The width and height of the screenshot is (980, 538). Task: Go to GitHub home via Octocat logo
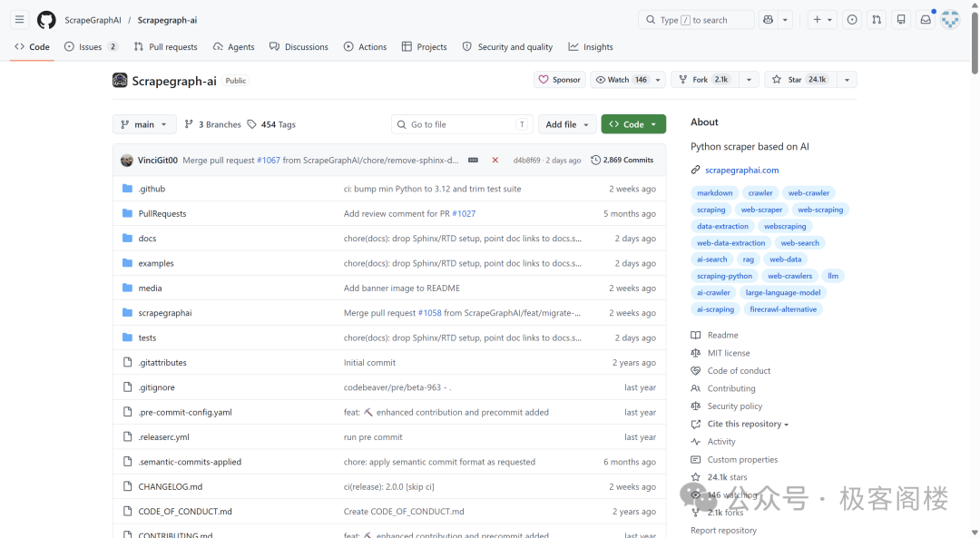[x=46, y=20]
